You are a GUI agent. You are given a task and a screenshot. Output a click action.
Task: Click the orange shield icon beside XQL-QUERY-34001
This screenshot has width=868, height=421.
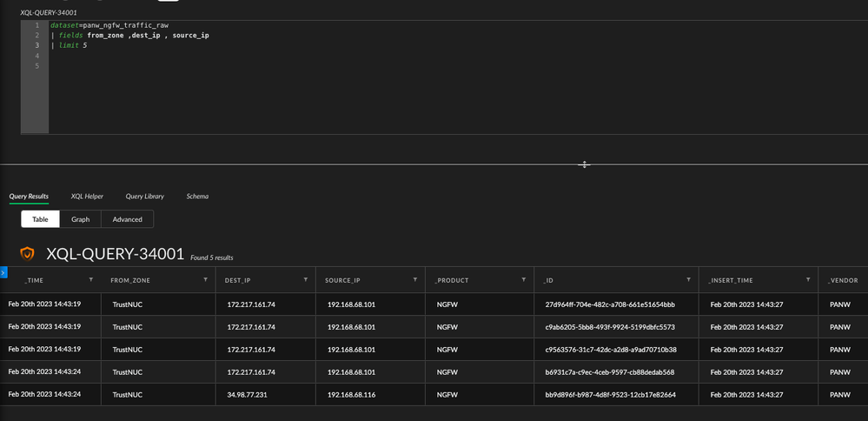tap(28, 254)
